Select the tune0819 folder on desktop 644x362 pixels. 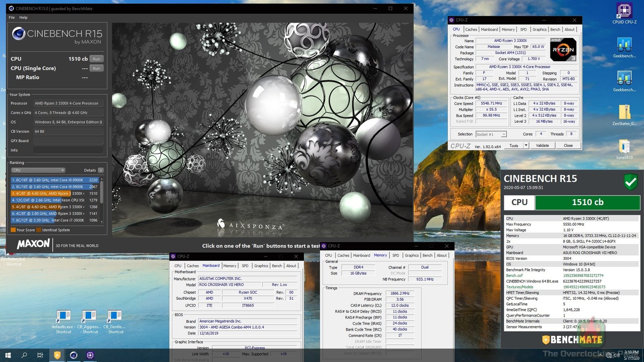(624, 147)
